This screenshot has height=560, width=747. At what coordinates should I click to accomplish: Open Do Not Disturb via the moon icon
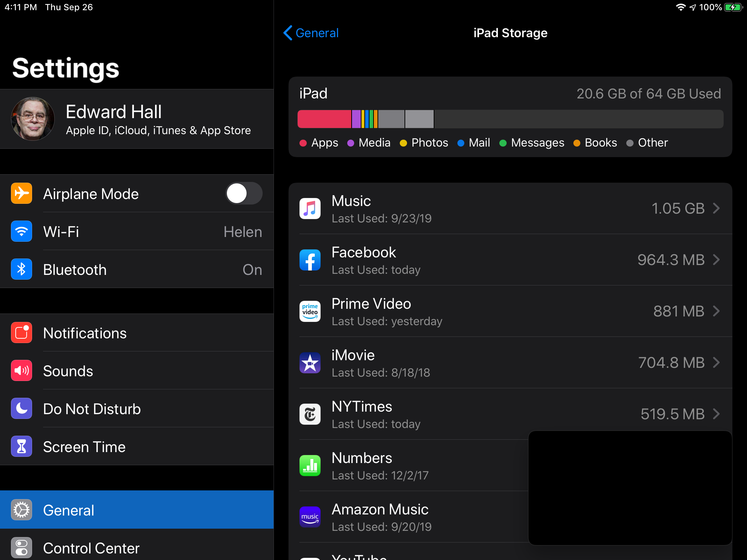click(x=21, y=408)
